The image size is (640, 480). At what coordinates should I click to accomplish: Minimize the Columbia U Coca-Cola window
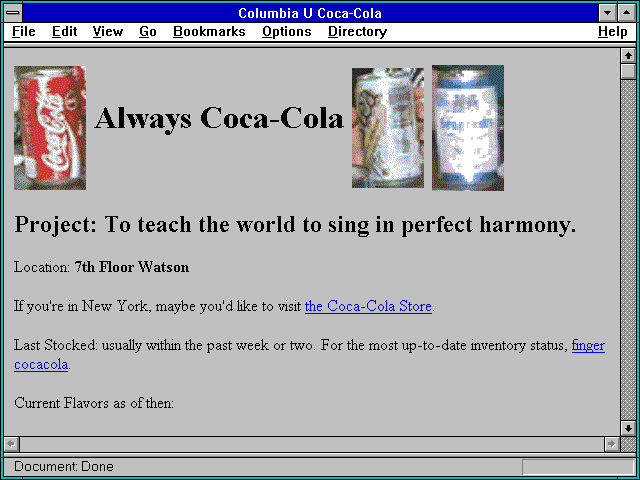607,13
